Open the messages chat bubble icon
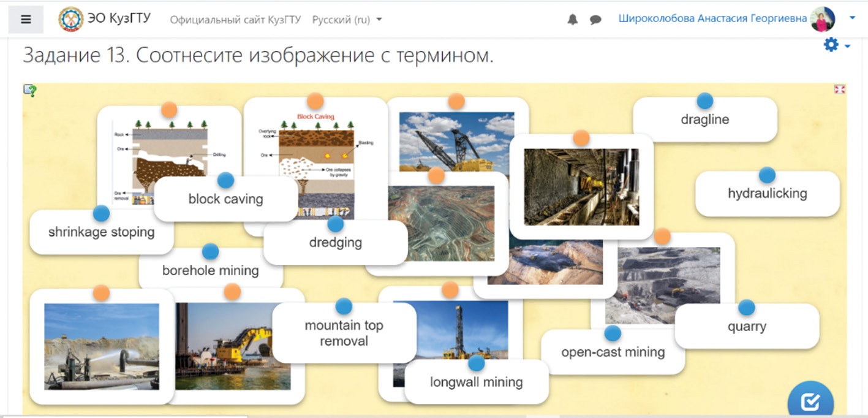868x418 pixels. point(595,20)
